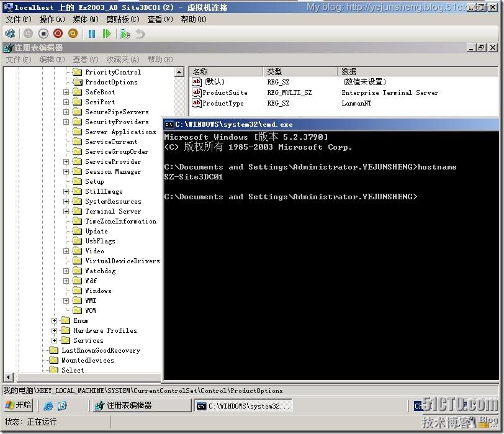Launch Internet Explorer from quick launch
The width and height of the screenshot is (504, 434).
(48, 406)
